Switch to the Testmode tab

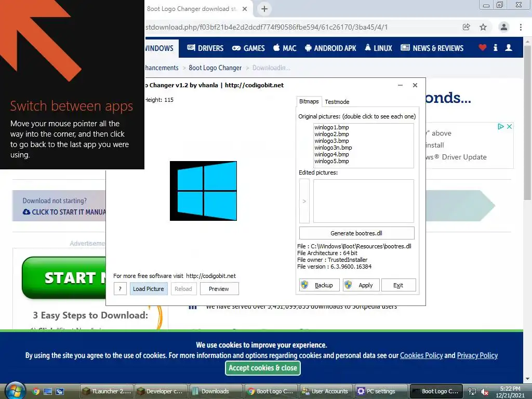pyautogui.click(x=337, y=102)
